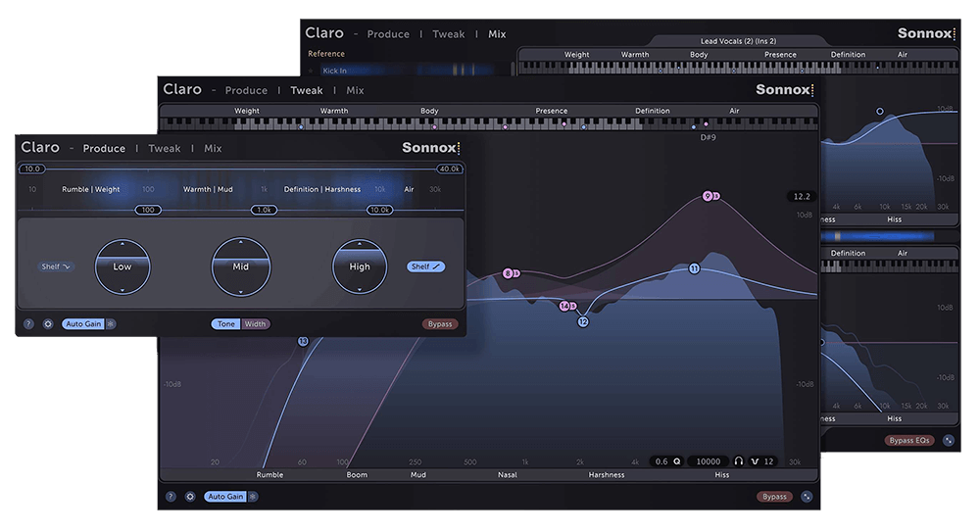Select Mix tab in the rear window
980x532 pixels.
pyautogui.click(x=497, y=33)
